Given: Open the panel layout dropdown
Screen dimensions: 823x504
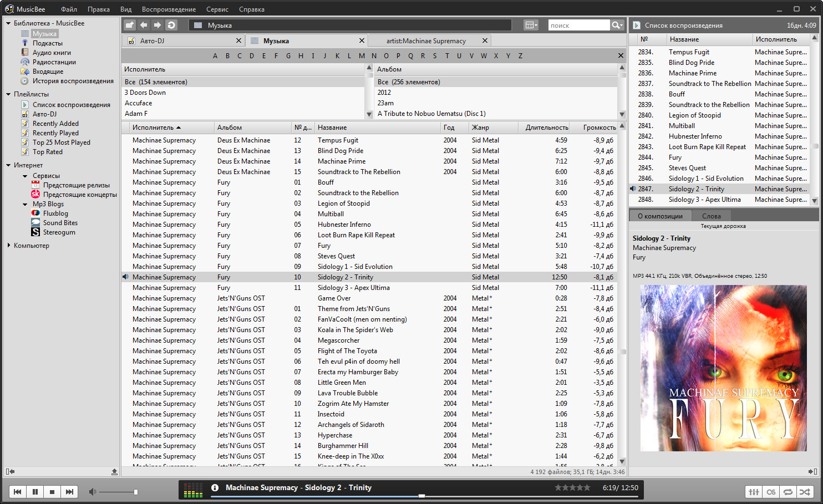Looking at the screenshot, I should [x=531, y=25].
